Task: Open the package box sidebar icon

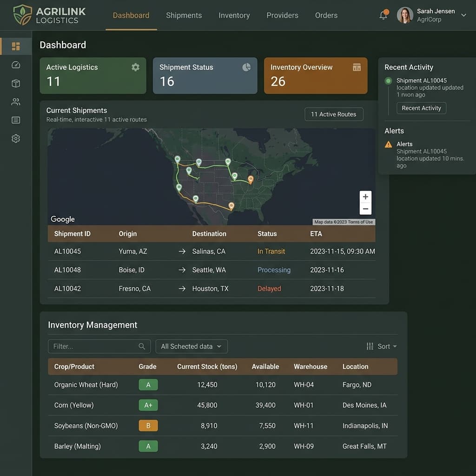Action: tap(16, 83)
